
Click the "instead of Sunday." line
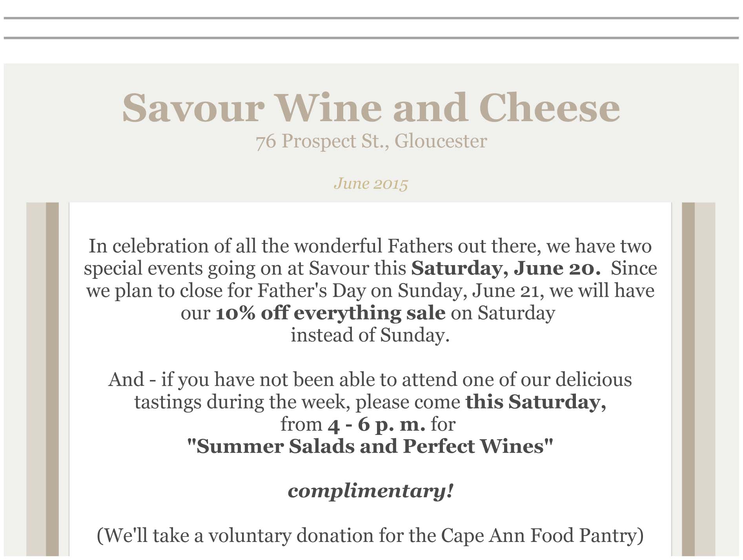point(370,335)
